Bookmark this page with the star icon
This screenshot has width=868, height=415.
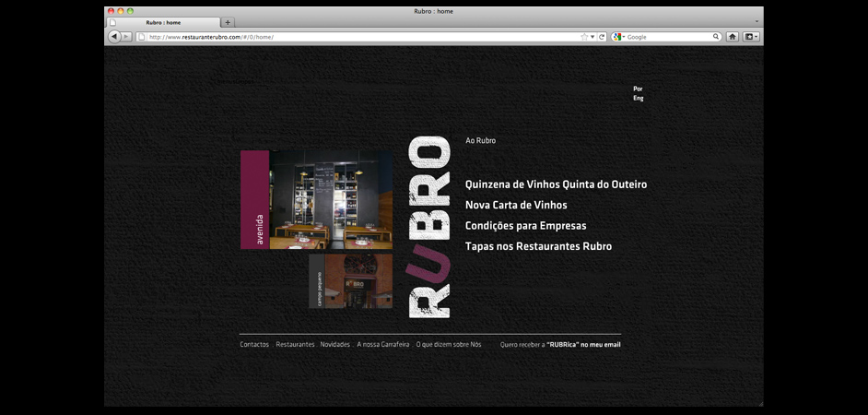click(x=583, y=37)
